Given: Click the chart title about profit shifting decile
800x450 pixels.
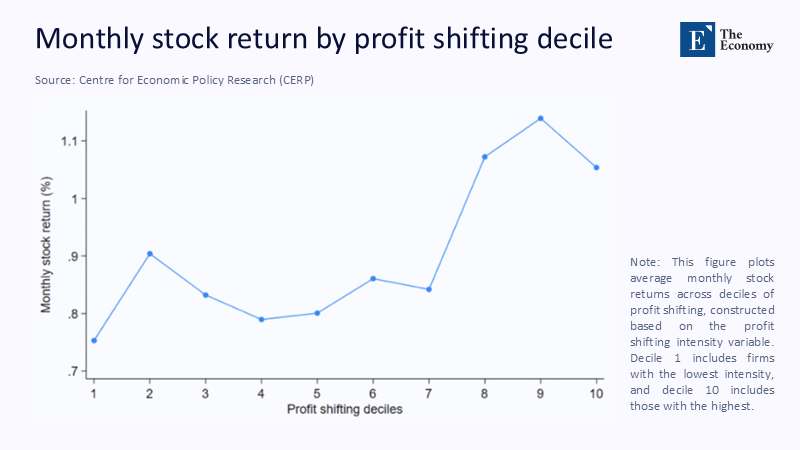Looking at the screenshot, I should coord(324,39).
